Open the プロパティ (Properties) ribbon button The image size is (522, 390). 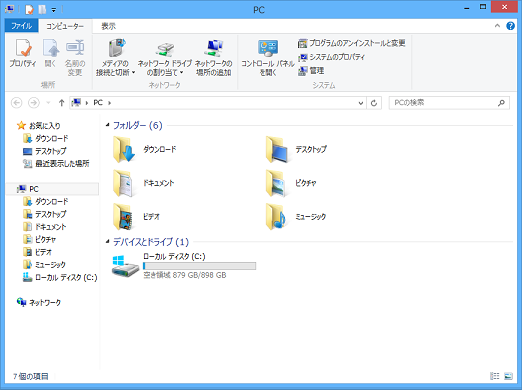23,53
